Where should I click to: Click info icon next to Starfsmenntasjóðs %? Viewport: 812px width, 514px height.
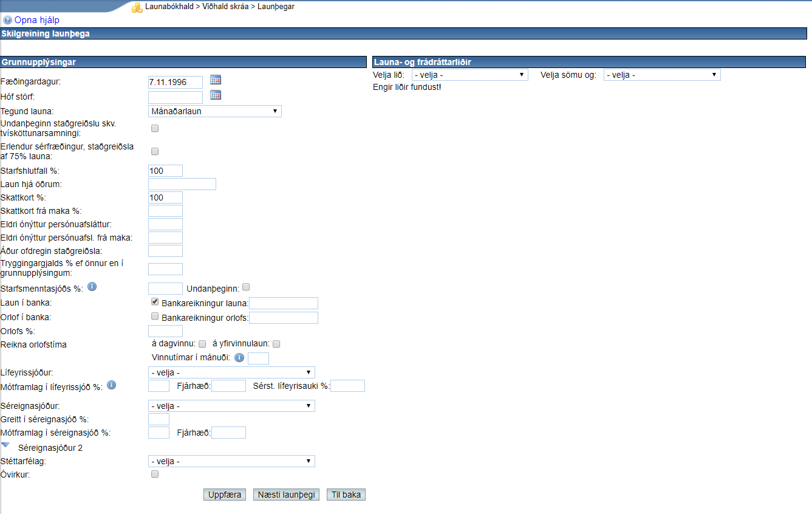tap(92, 287)
